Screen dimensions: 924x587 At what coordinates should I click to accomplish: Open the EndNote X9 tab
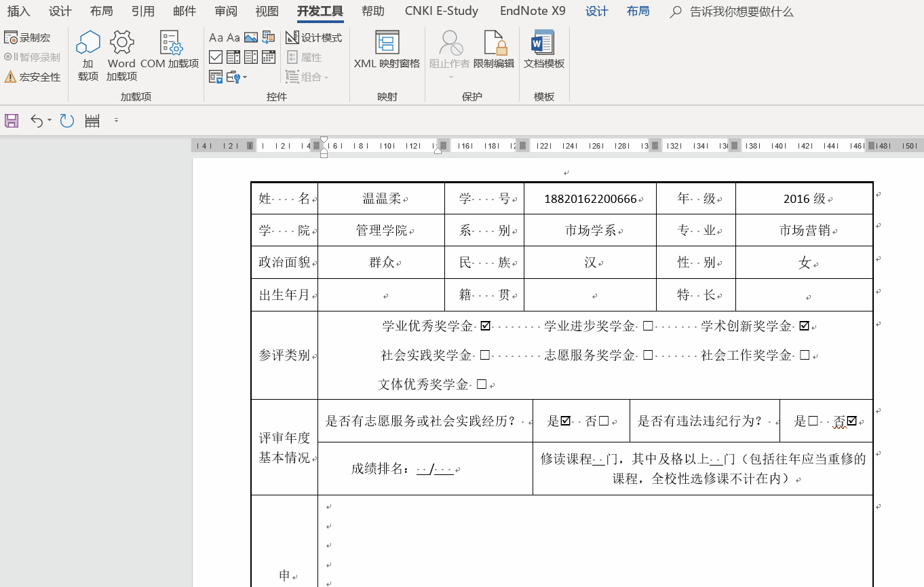(533, 12)
